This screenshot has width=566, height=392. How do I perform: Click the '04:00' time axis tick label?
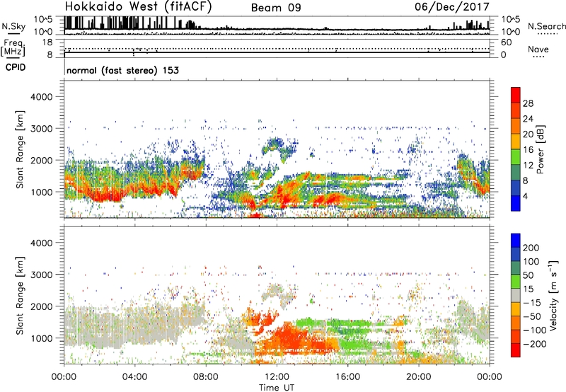point(134,377)
